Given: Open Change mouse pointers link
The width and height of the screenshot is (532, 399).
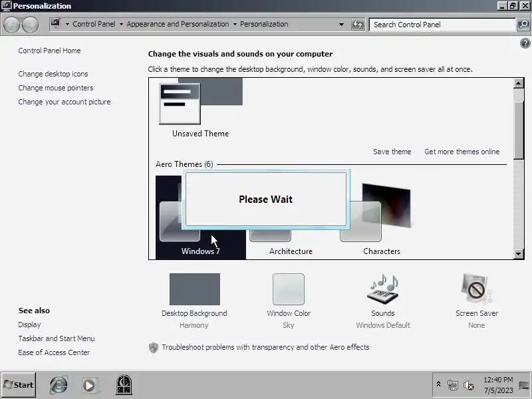Looking at the screenshot, I should 56,88.
